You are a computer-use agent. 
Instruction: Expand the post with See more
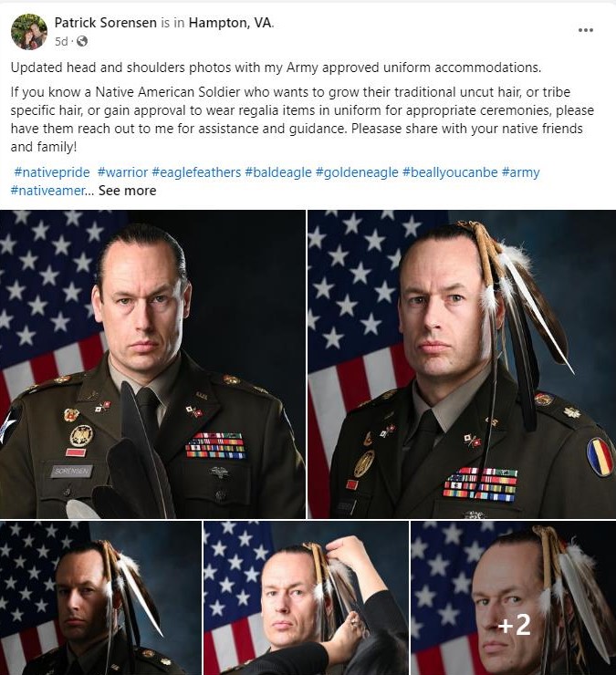point(128,191)
